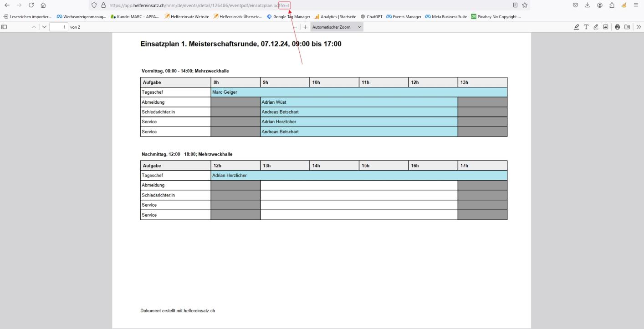Select the highlight annotation tool

(x=577, y=27)
